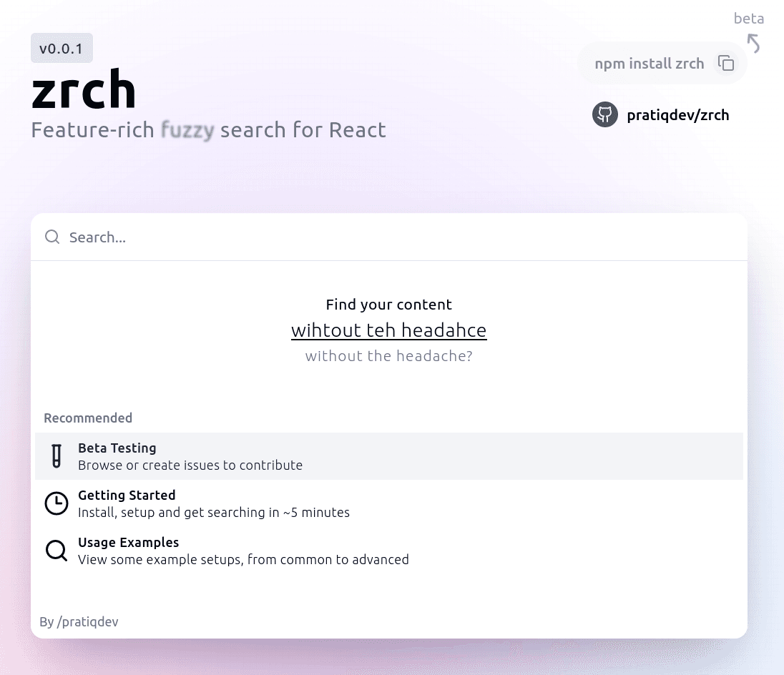
Task: Click the search magnifier icon in the search bar
Action: 52,237
